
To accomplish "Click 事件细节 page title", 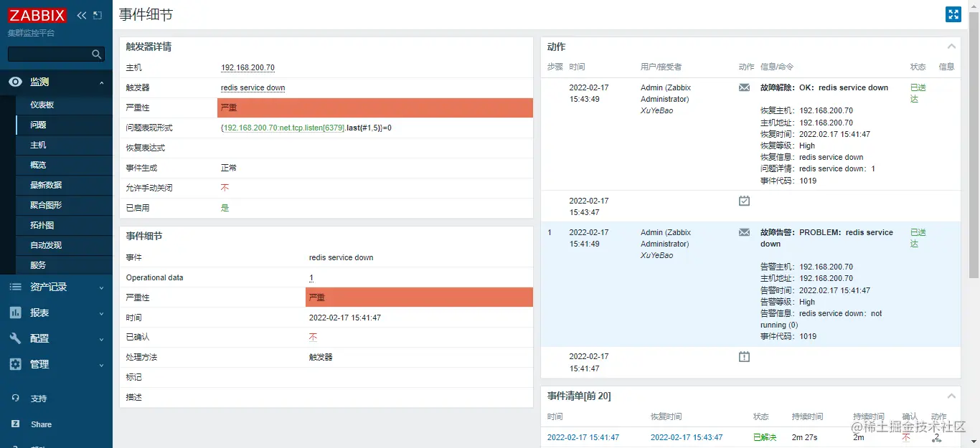I will 146,14.
